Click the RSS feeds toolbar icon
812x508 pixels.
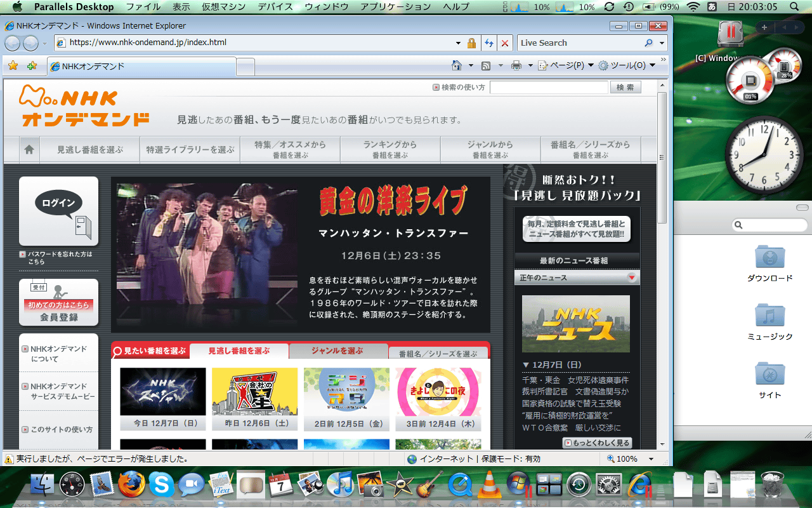pos(486,65)
